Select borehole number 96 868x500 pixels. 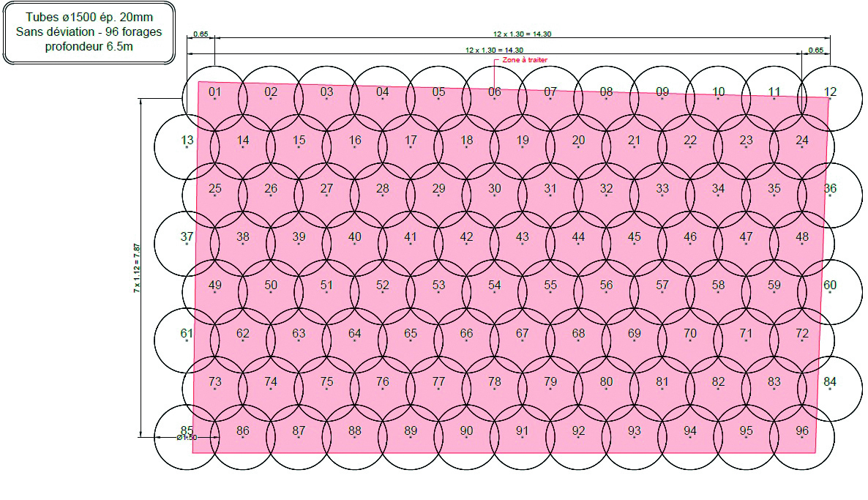[802, 430]
